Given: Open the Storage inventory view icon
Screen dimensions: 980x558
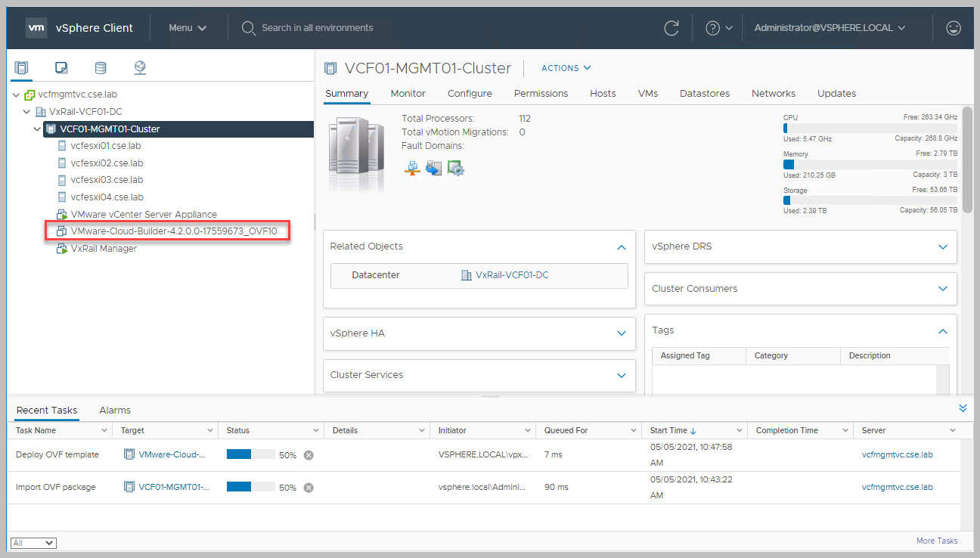Looking at the screenshot, I should [x=101, y=68].
